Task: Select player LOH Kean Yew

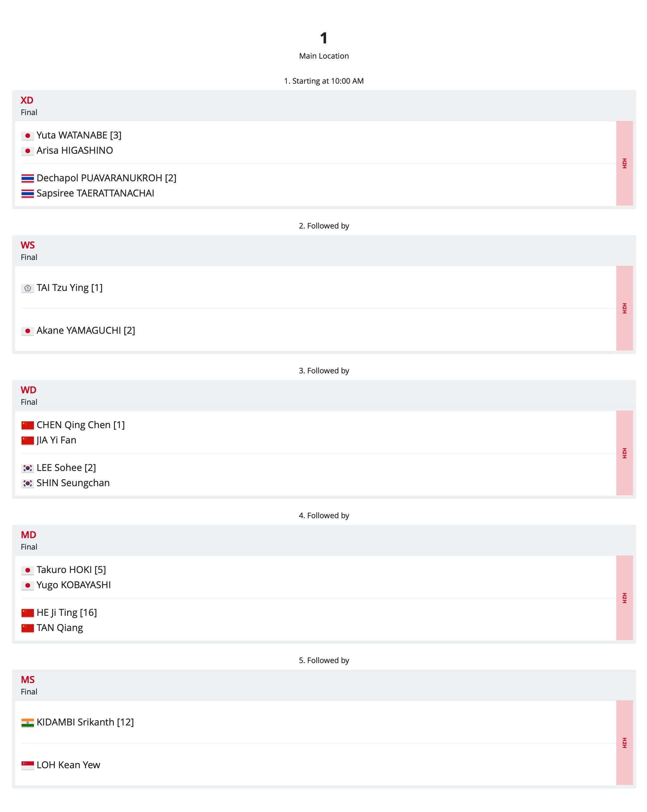Action: pos(68,765)
